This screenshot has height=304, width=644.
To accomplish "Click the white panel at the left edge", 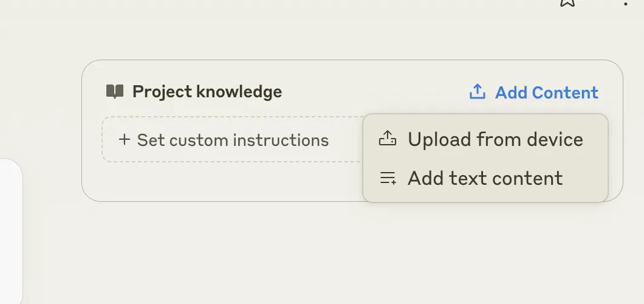I will point(11,231).
